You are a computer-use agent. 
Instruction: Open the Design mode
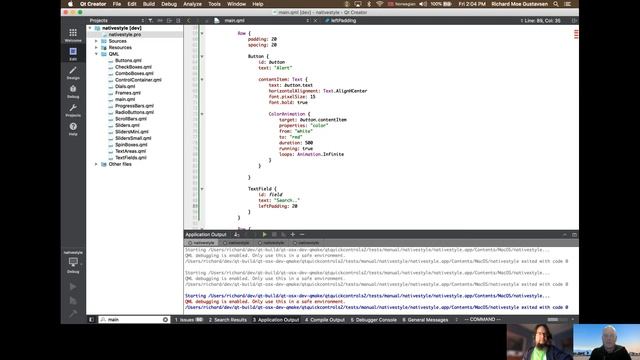tap(73, 72)
